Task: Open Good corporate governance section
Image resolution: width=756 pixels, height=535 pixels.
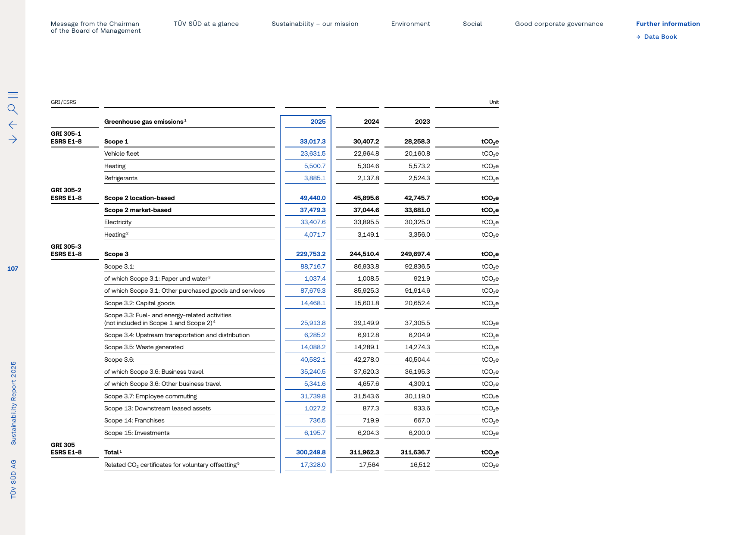Action: coord(559,24)
